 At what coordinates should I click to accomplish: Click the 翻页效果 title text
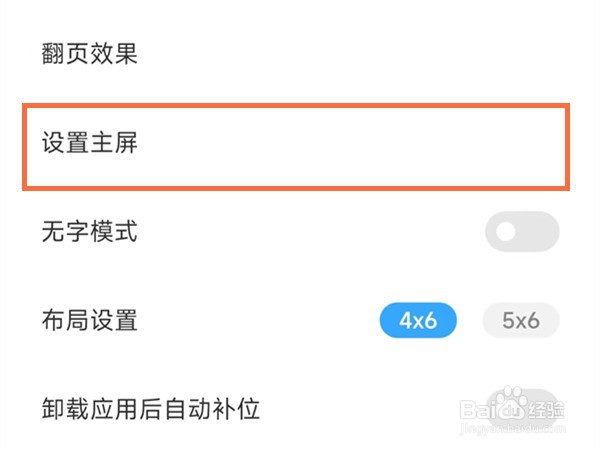(x=90, y=54)
